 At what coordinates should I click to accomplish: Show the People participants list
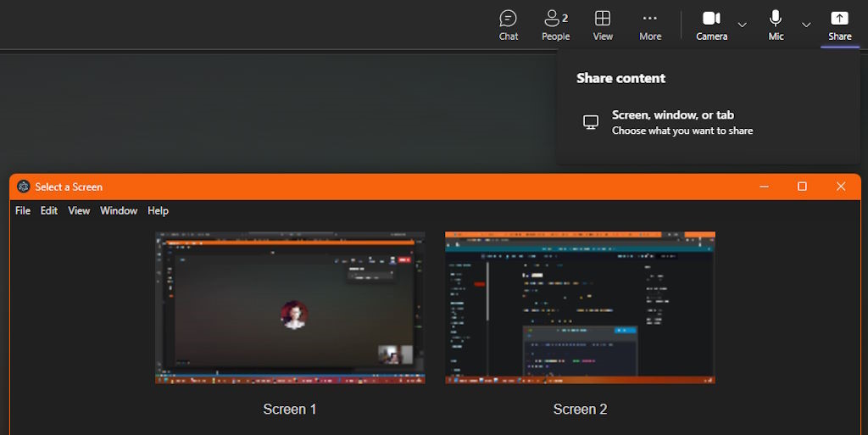point(556,25)
